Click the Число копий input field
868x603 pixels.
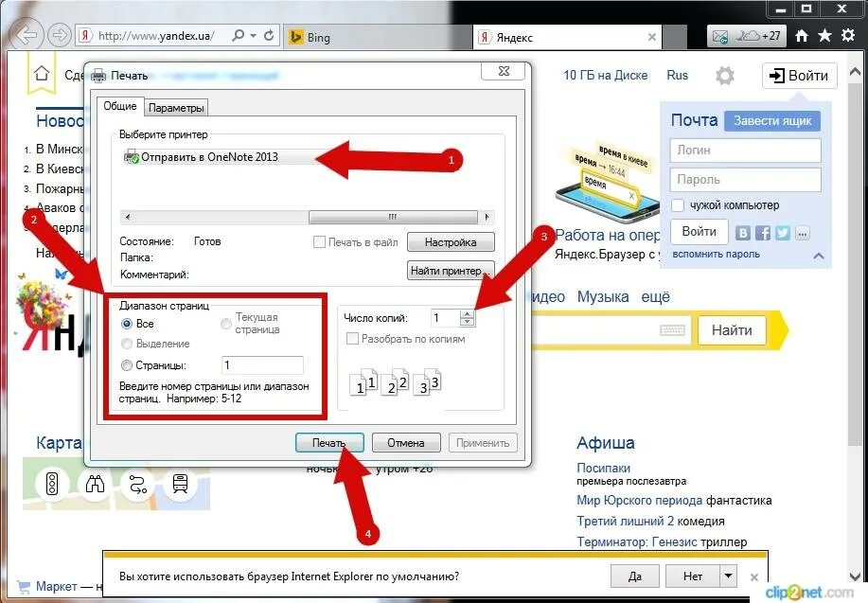[x=446, y=318]
